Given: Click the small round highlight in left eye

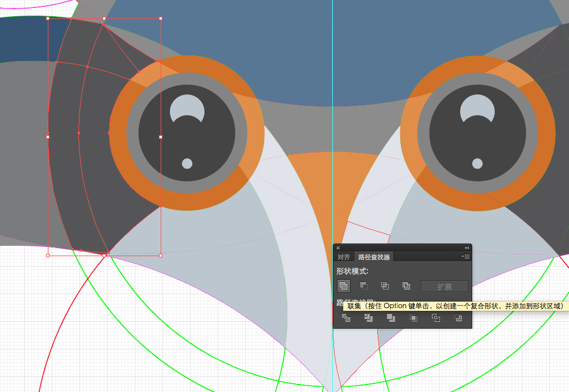Looking at the screenshot, I should click(x=187, y=163).
